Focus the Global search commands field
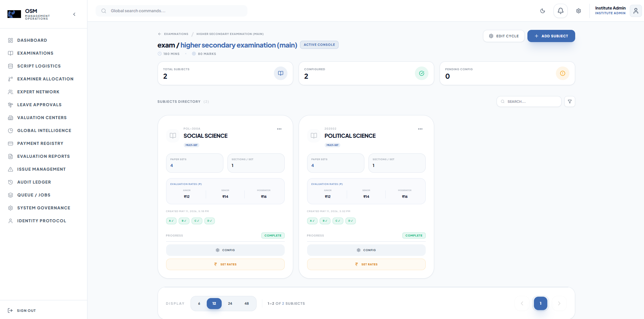The image size is (644, 319). coord(171,11)
